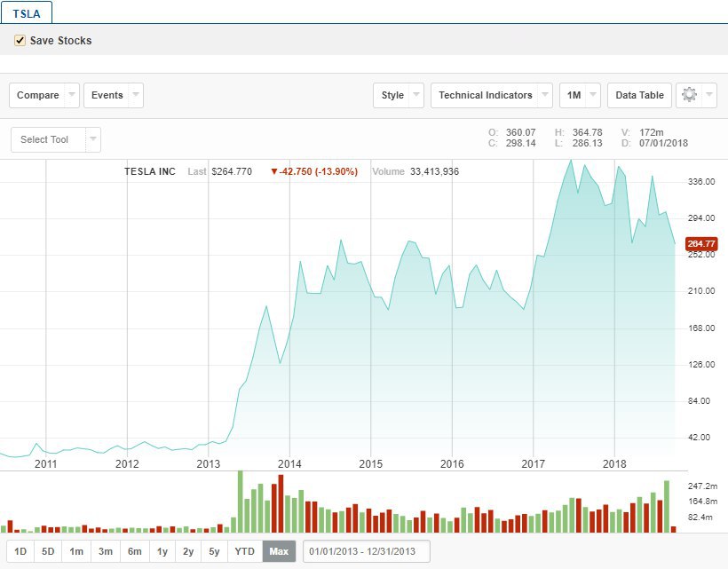This screenshot has height=569, width=728.
Task: Click the low value 286.13
Action: [588, 143]
